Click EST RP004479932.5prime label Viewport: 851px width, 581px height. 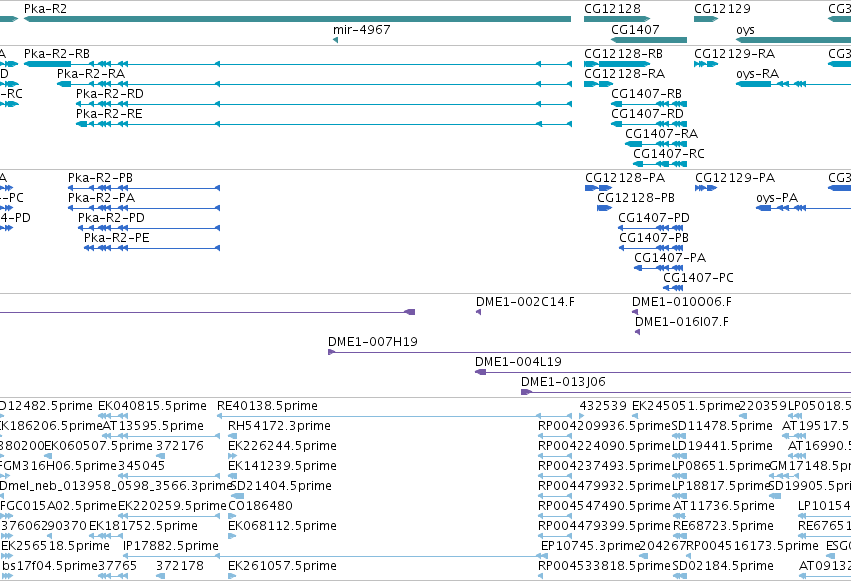click(x=605, y=486)
